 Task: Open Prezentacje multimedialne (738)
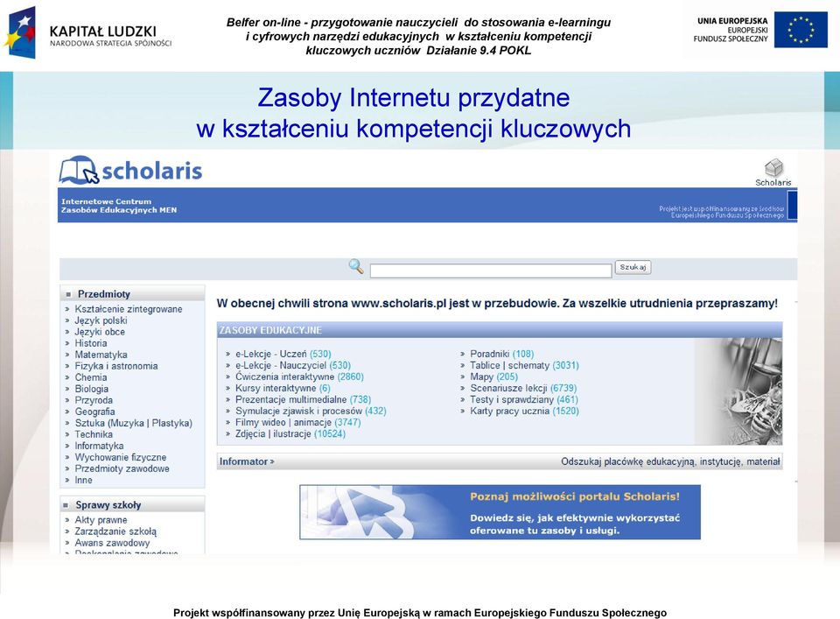point(304,399)
